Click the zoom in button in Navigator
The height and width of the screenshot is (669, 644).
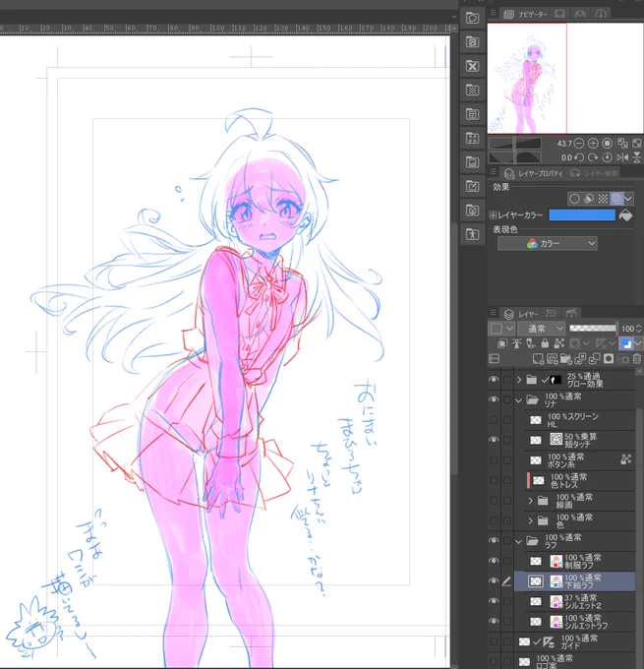(593, 143)
